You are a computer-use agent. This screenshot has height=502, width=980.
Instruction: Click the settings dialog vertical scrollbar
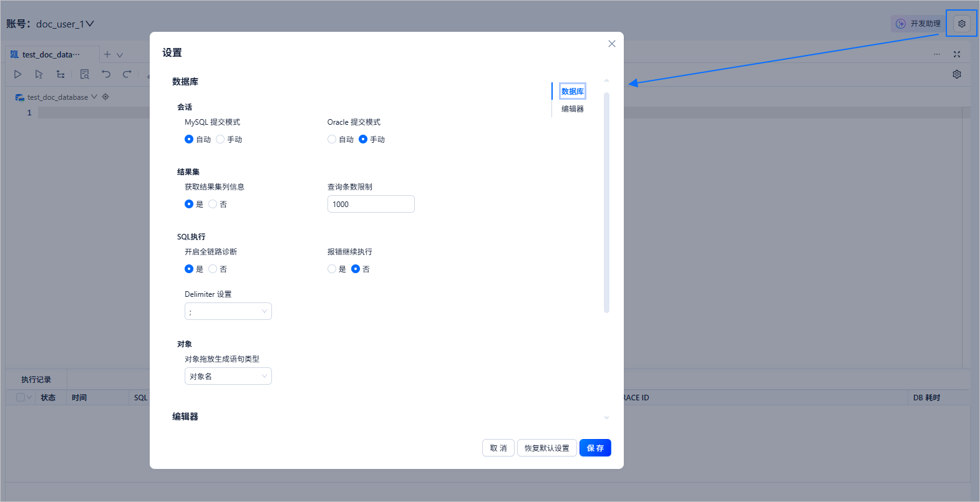(x=606, y=203)
